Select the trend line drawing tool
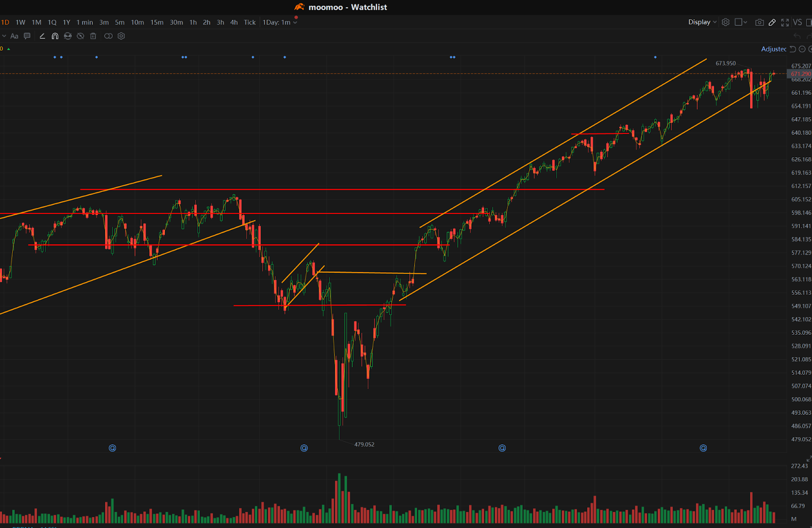 (x=42, y=36)
